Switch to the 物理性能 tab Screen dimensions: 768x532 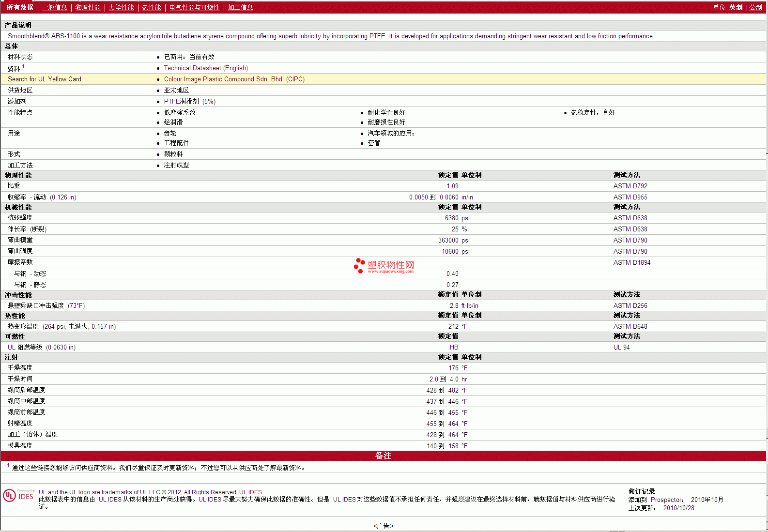point(88,8)
